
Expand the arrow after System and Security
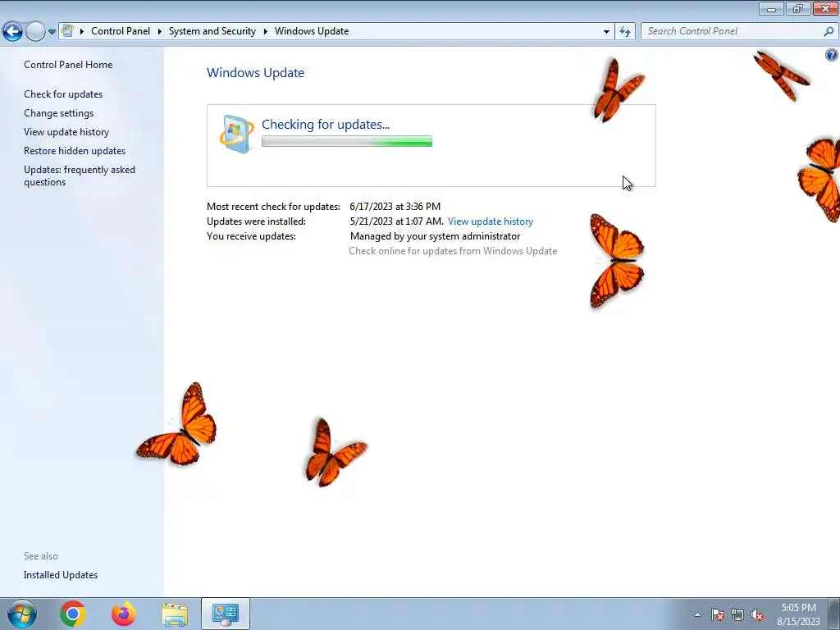(265, 31)
